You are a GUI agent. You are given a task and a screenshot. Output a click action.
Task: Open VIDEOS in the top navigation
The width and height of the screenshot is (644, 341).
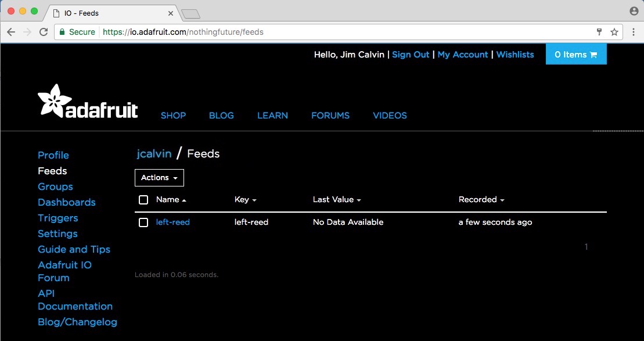(x=390, y=116)
